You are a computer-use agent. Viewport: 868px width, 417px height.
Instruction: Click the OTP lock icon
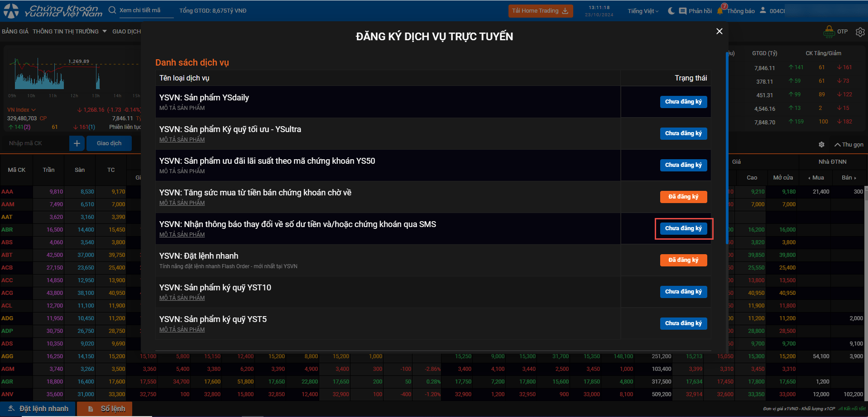click(829, 32)
